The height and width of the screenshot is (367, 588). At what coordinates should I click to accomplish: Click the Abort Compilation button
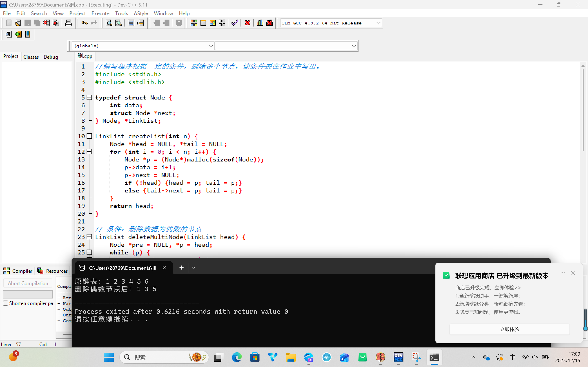click(x=28, y=283)
